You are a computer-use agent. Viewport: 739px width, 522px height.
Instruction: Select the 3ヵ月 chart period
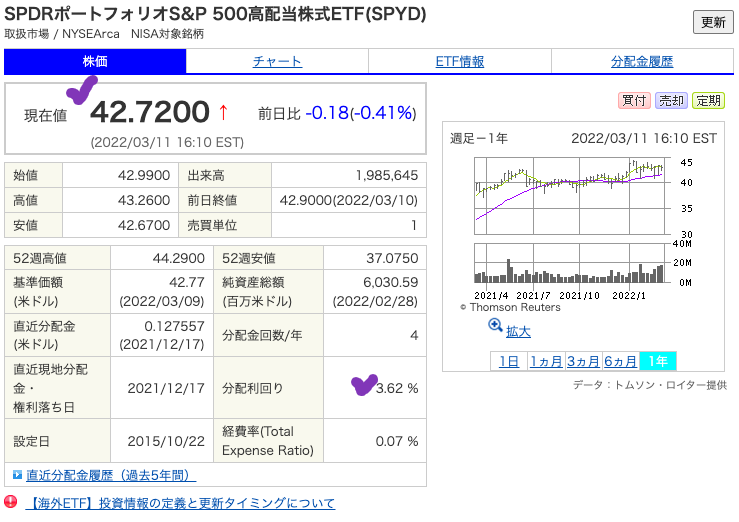583,361
